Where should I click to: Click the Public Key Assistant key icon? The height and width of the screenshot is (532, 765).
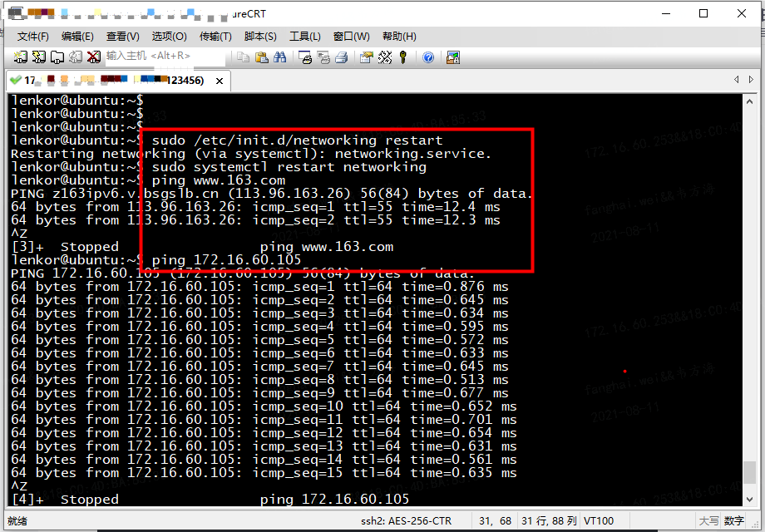pos(403,57)
